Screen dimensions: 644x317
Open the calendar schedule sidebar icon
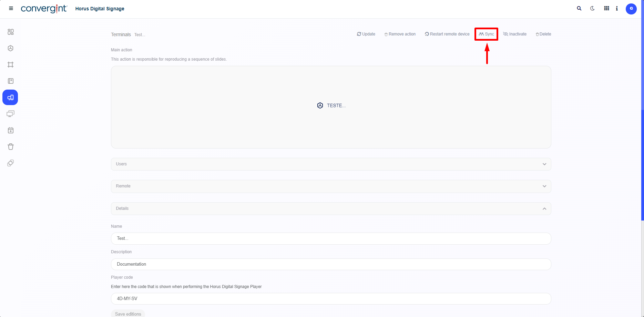(x=11, y=131)
